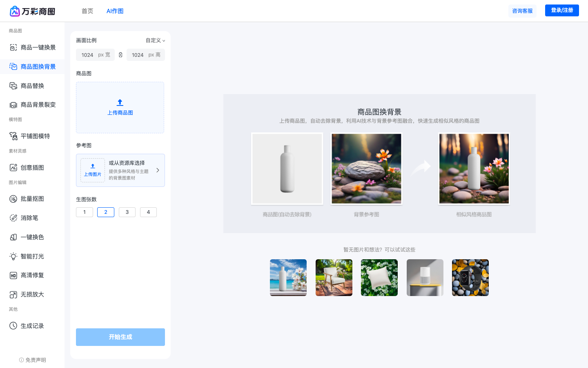Expand the 参考图 resource library chevron
The image size is (588, 368).
click(x=158, y=170)
